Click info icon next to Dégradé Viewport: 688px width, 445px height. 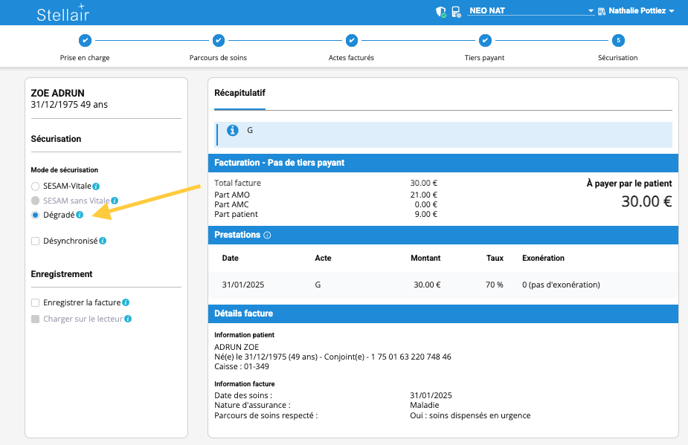pos(80,215)
